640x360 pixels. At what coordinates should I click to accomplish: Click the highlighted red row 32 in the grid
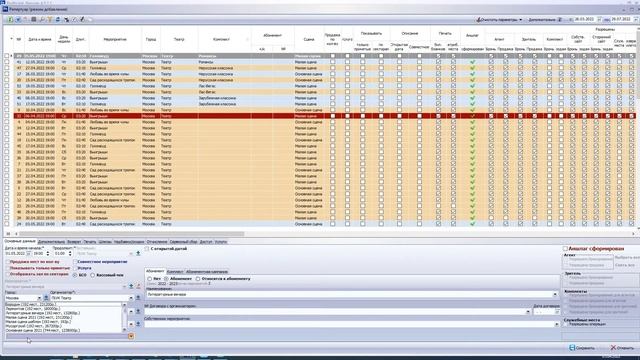(x=324, y=116)
